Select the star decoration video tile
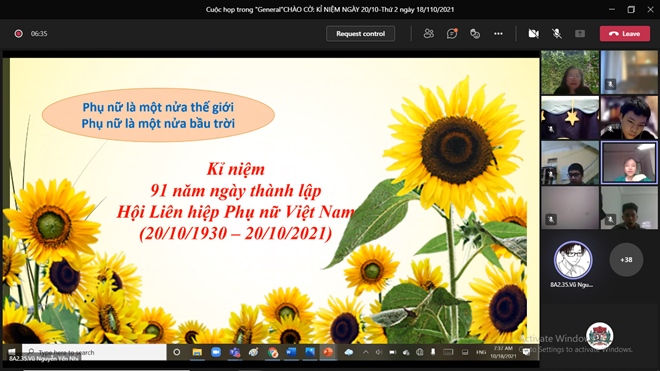The image size is (660, 371). [x=570, y=117]
